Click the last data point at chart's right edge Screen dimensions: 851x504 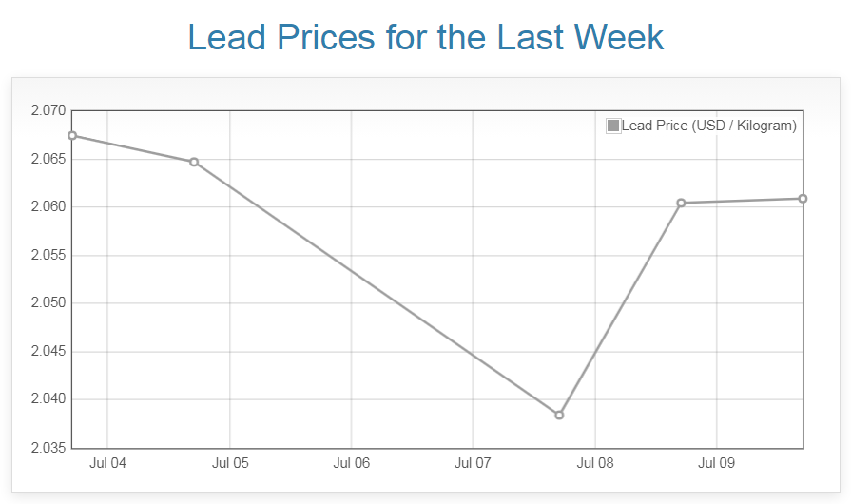tap(803, 199)
